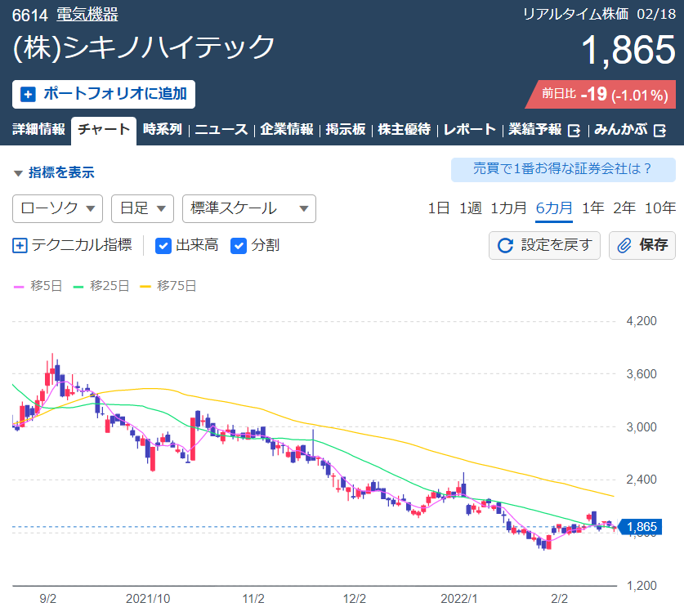Click the plus icon on the ポートフォリオに追加 button
Screen dimensions: 684x616
coord(28,94)
